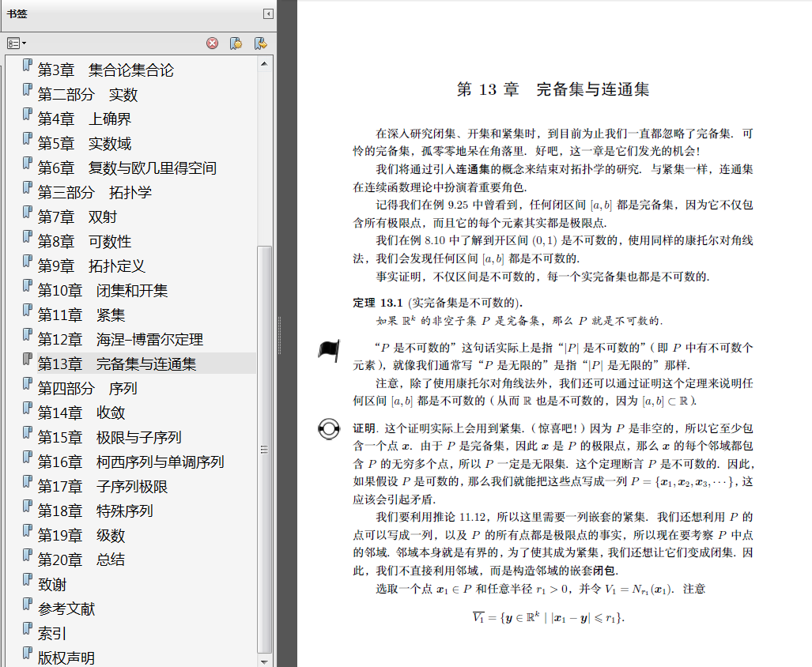Click the circular proof marker icon
This screenshot has height=667, width=812.
[x=329, y=428]
